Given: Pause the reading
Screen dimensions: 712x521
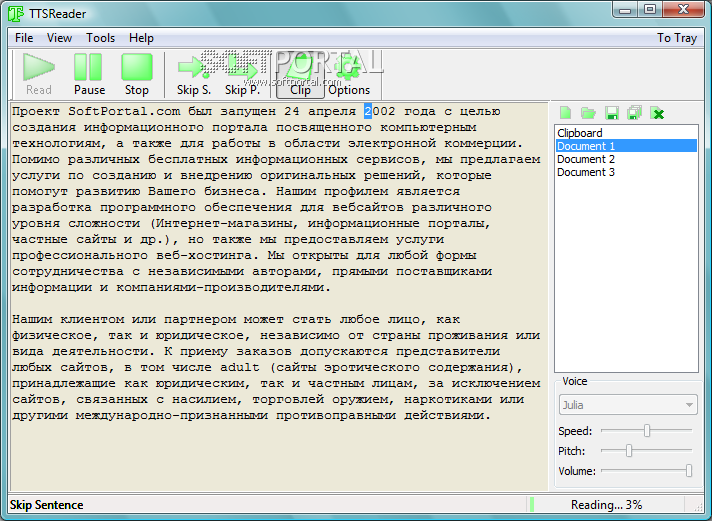Looking at the screenshot, I should point(89,74).
